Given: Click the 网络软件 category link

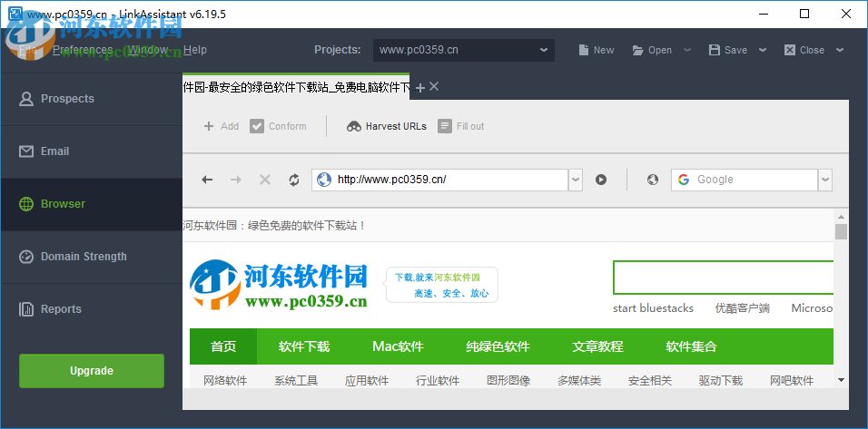Looking at the screenshot, I should [x=225, y=380].
